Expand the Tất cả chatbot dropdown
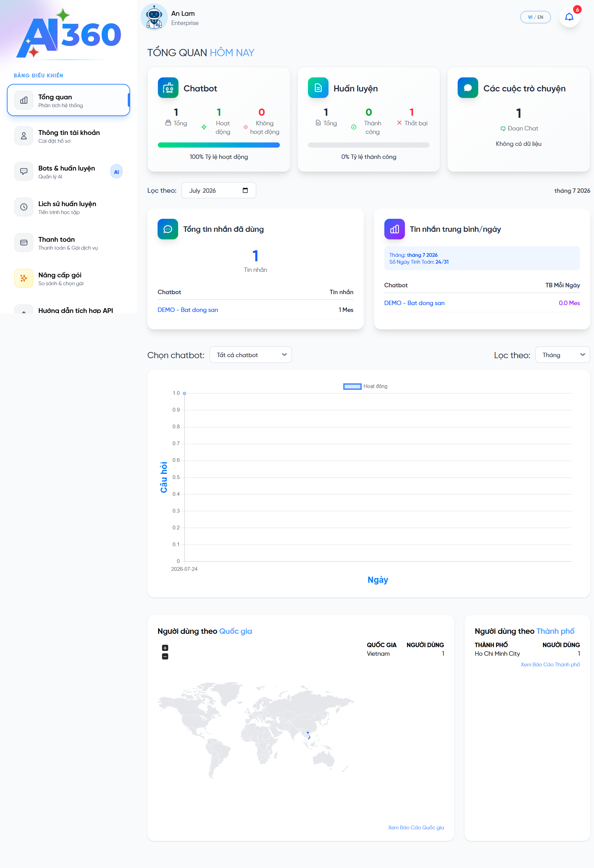This screenshot has height=868, width=594. 251,355
